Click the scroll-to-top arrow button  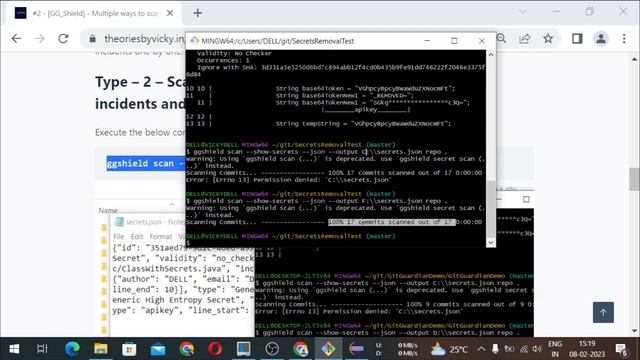point(603,313)
